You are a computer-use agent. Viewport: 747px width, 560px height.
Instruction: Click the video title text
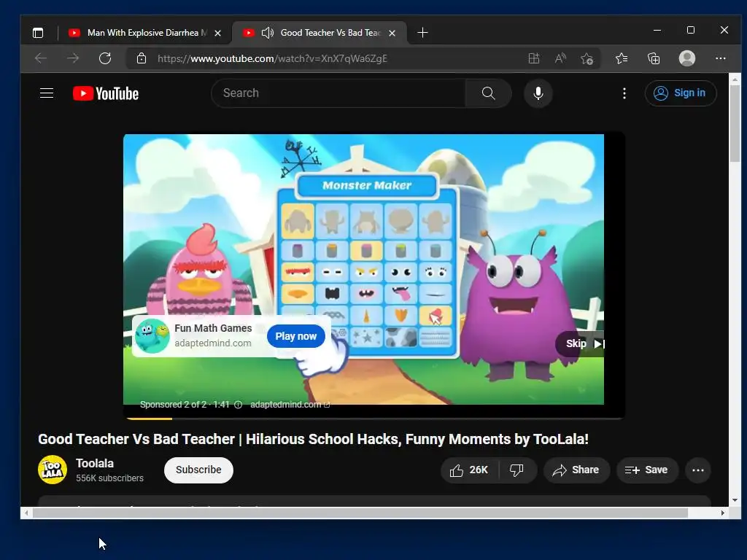point(313,439)
